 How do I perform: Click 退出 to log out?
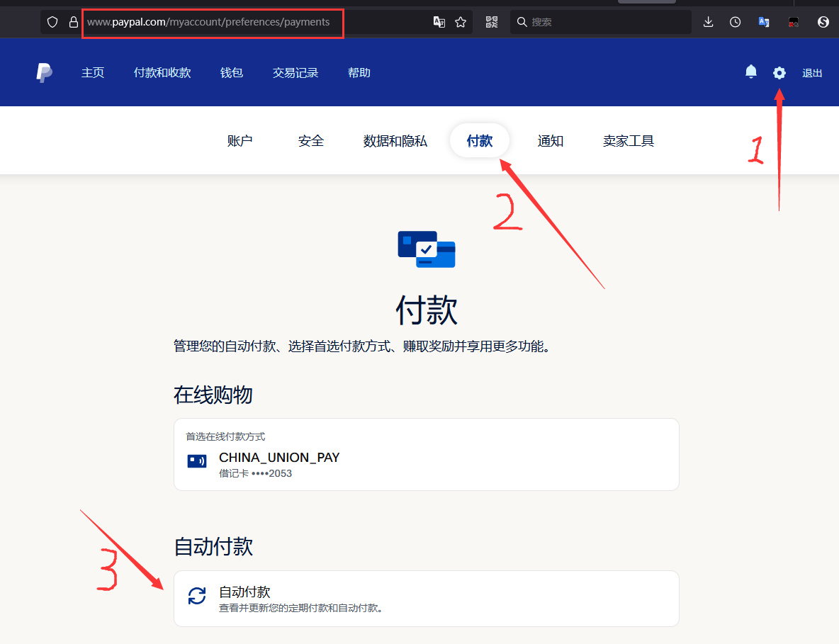click(811, 73)
